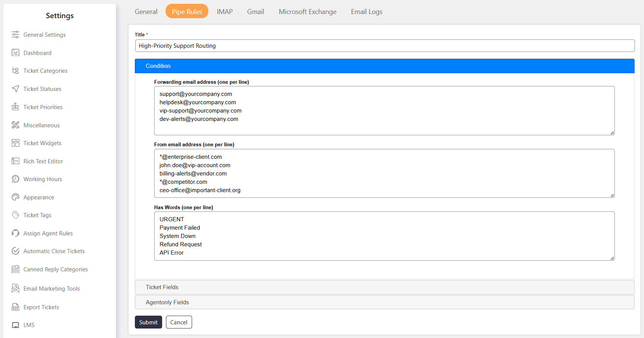Open Ticket Tags settings
The image size is (644, 338).
click(x=37, y=215)
